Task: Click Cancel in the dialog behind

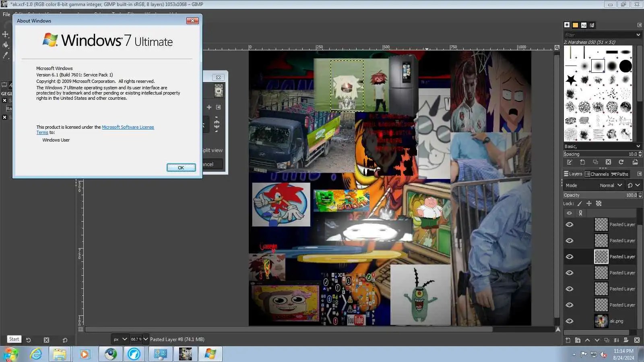Action: (213, 164)
